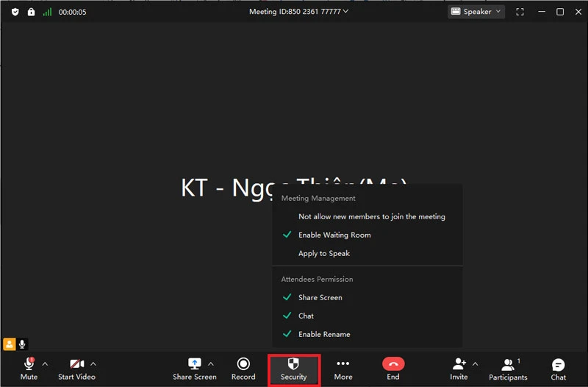The image size is (588, 387).
Task: Choose Apply to Speak menu entry
Action: (x=323, y=253)
